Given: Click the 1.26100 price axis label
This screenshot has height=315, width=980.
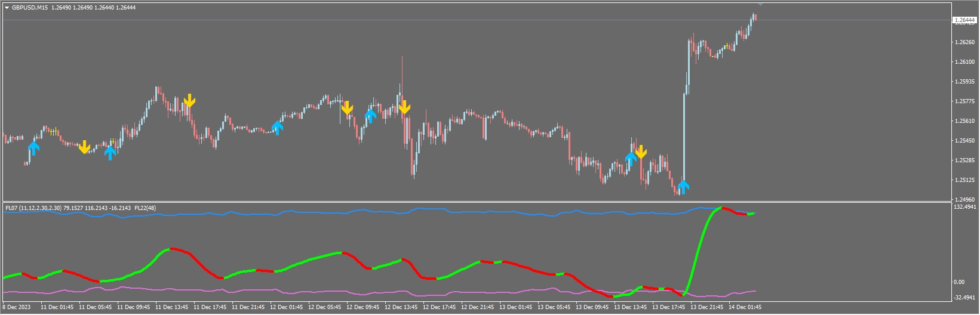Looking at the screenshot, I should pyautogui.click(x=964, y=62).
